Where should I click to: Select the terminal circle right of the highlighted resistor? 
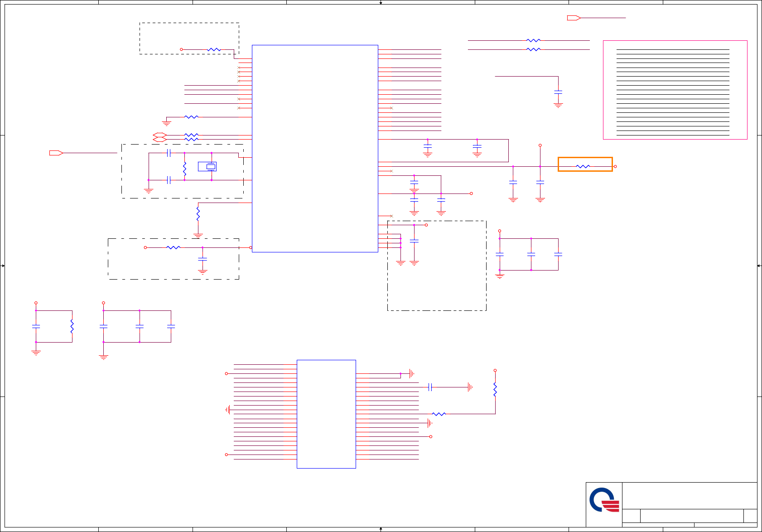click(x=615, y=166)
